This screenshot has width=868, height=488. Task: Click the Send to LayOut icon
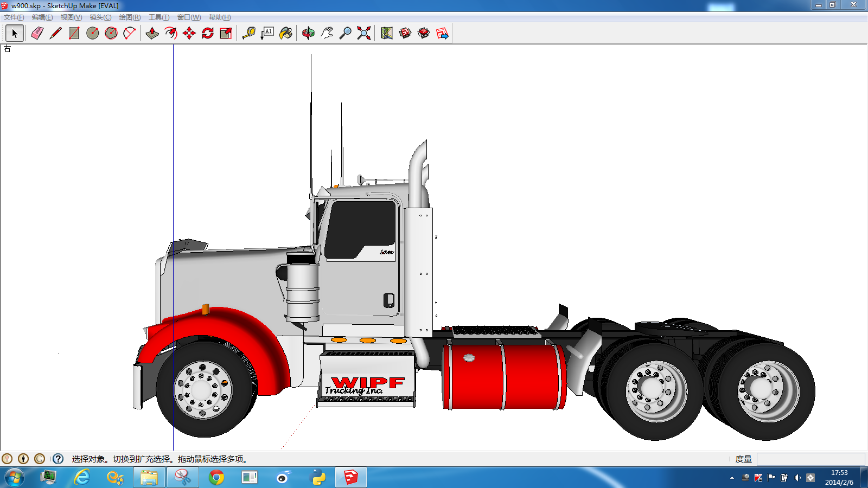click(x=442, y=33)
